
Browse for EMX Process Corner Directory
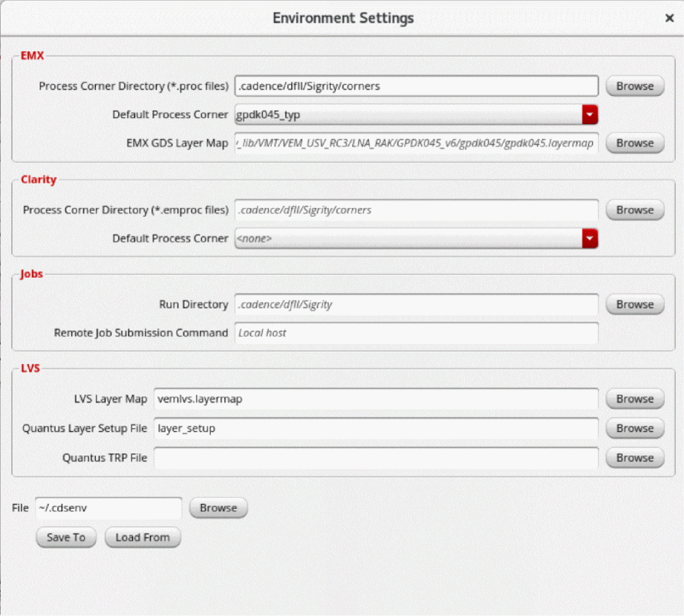pos(634,86)
